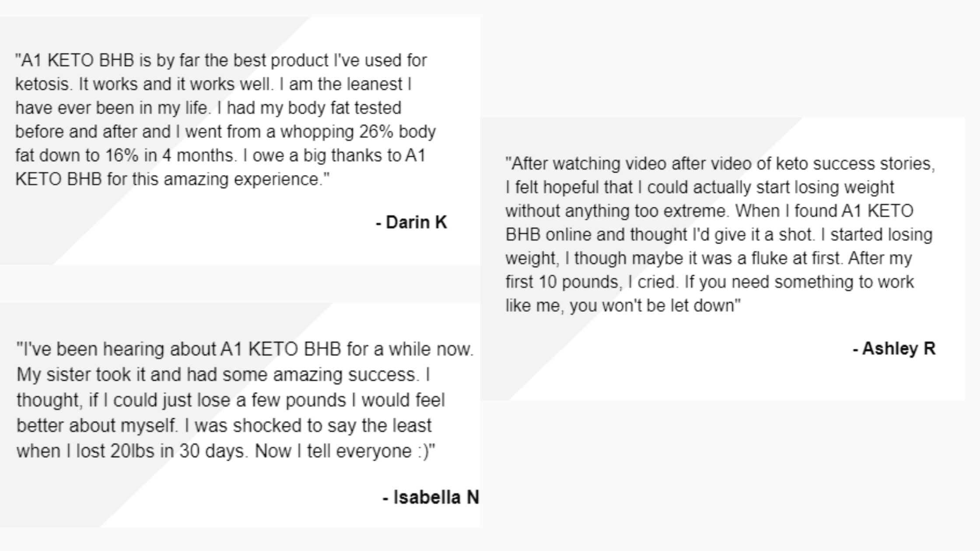Click "first 10 pounds, I cried"
980x551 pixels.
(x=591, y=282)
